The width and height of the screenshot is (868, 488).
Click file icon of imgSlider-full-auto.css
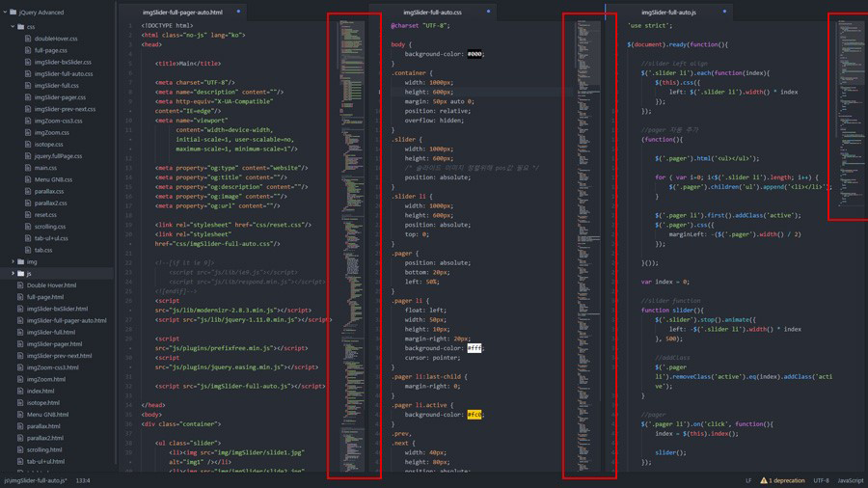(28, 73)
